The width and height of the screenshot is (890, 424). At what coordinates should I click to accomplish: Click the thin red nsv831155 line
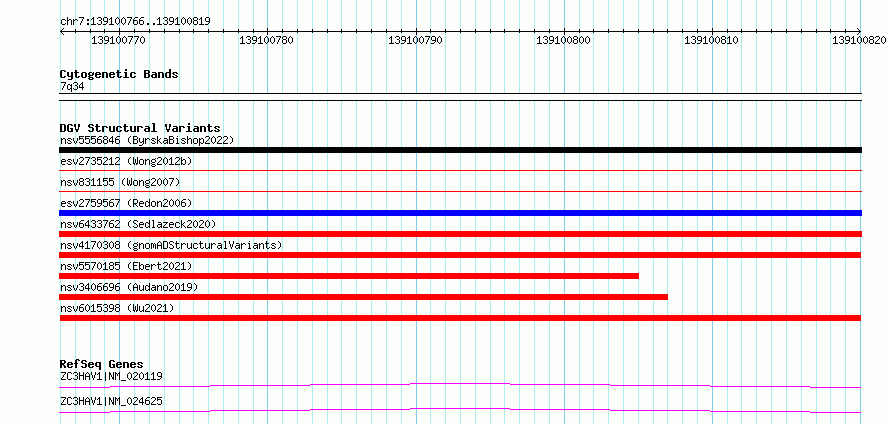click(460, 192)
